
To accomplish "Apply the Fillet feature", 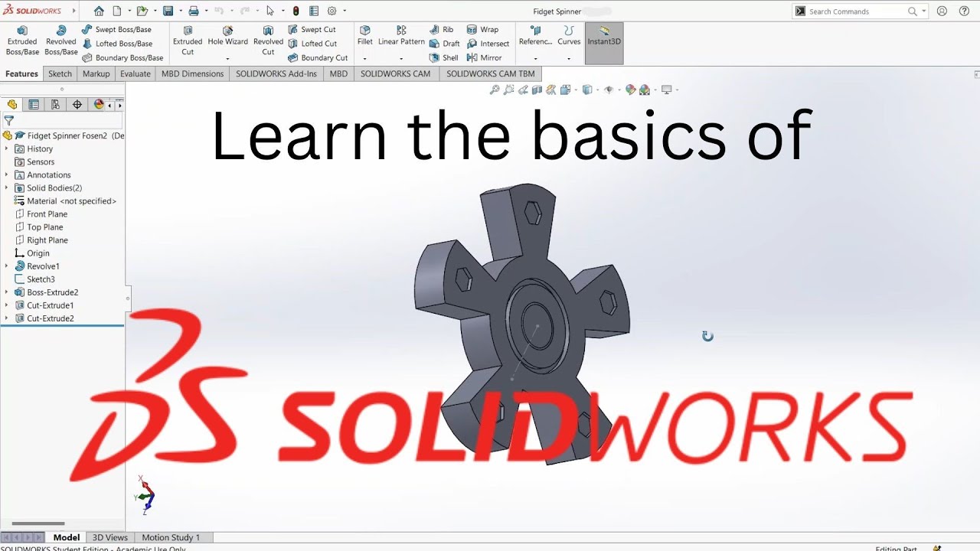I will pyautogui.click(x=365, y=36).
